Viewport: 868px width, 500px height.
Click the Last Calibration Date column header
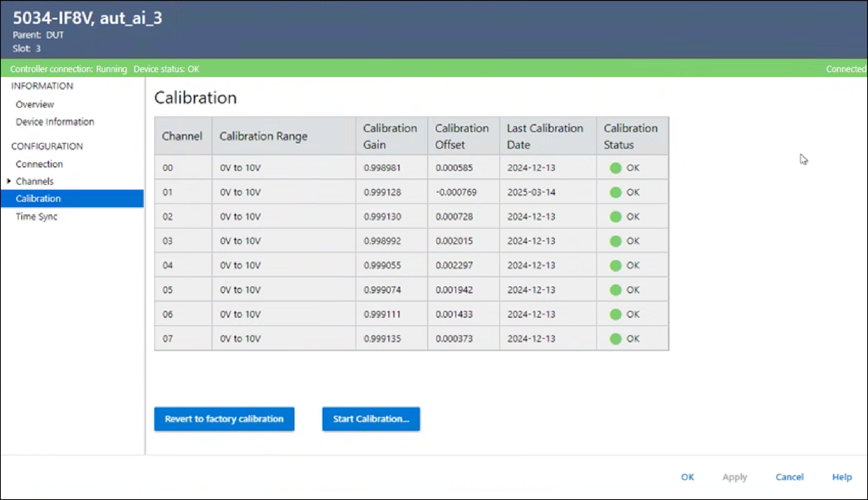point(545,136)
